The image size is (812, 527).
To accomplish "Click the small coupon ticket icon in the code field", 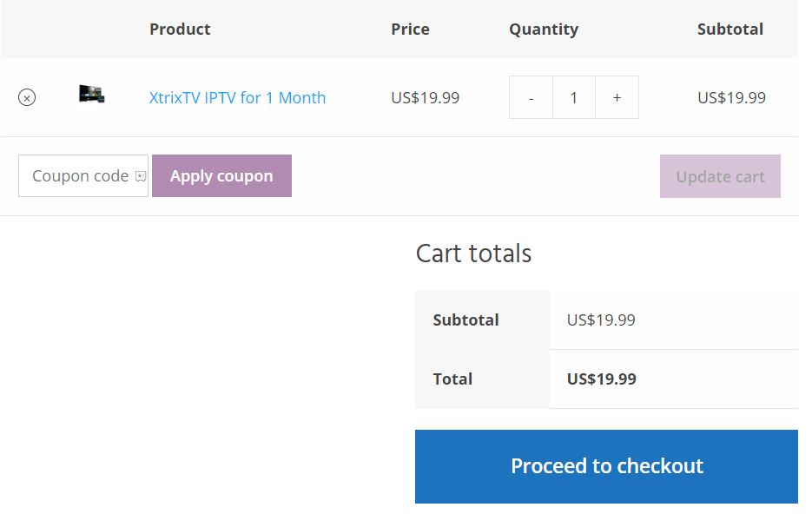I will (x=139, y=175).
